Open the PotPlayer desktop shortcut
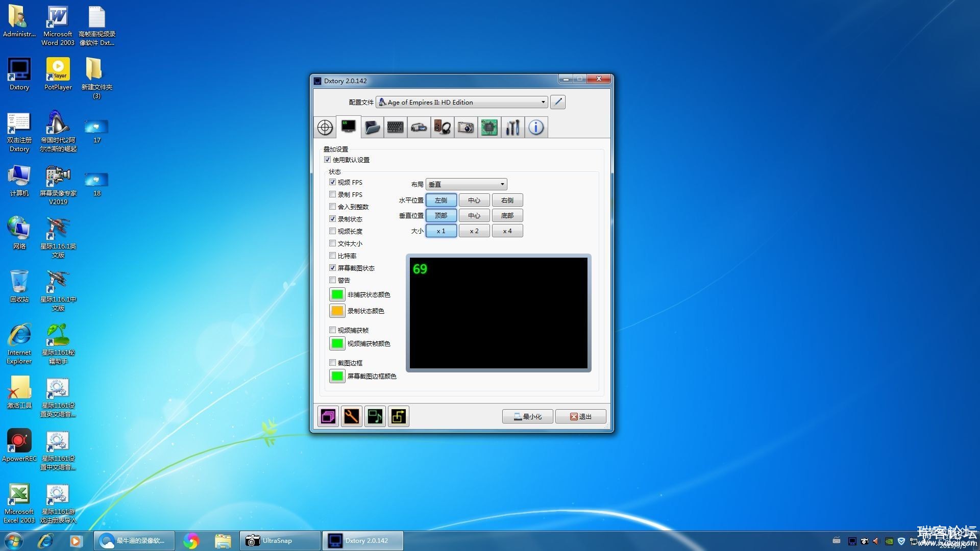The image size is (980, 551). (x=58, y=74)
